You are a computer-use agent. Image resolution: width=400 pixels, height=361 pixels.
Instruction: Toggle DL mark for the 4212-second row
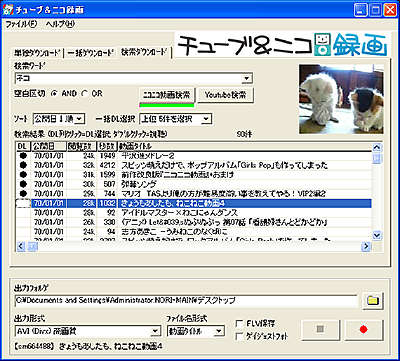click(x=23, y=165)
